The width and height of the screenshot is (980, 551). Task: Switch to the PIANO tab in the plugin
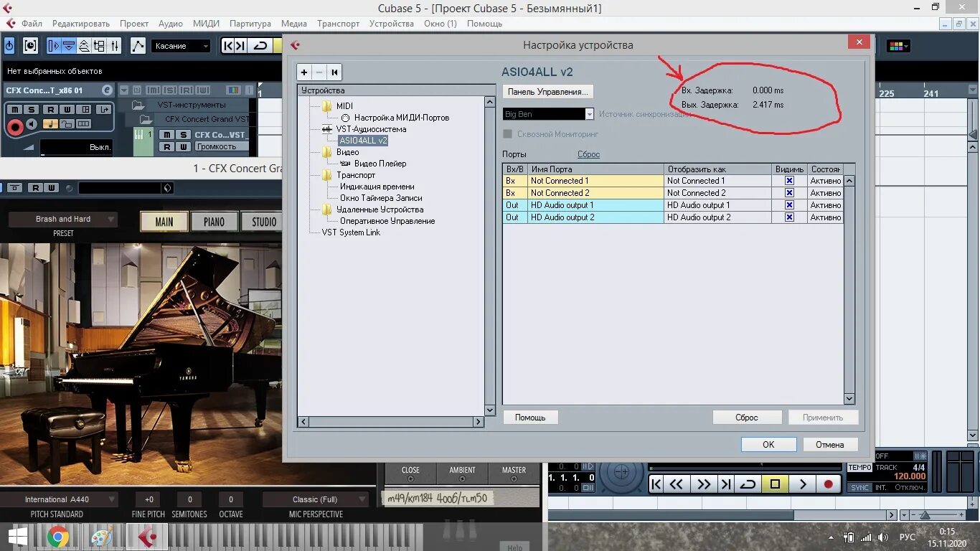pos(215,222)
